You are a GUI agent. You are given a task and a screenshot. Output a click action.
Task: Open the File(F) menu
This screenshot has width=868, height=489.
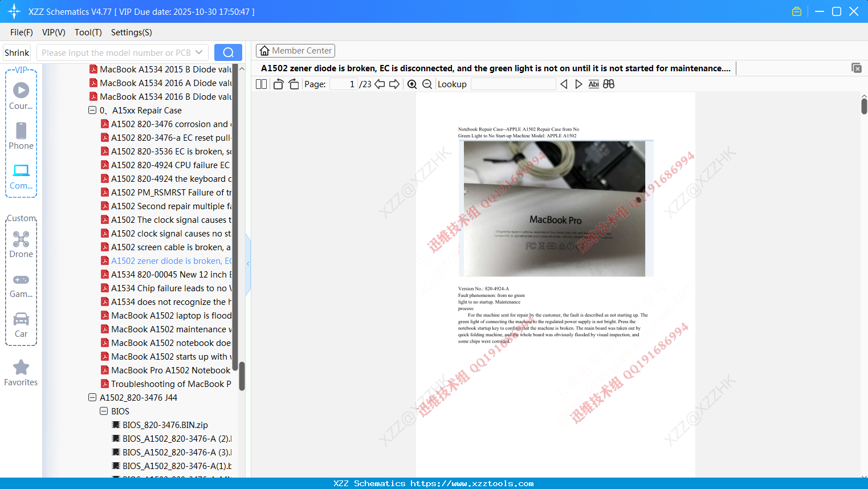point(22,32)
